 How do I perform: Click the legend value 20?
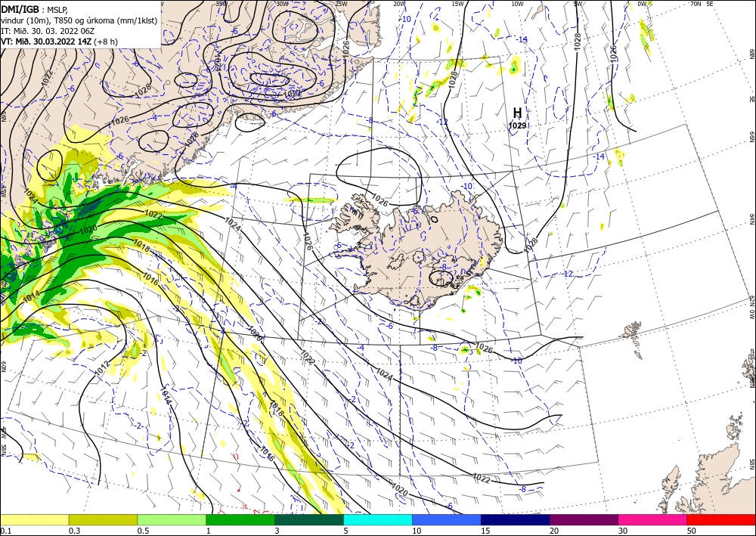tap(554, 531)
